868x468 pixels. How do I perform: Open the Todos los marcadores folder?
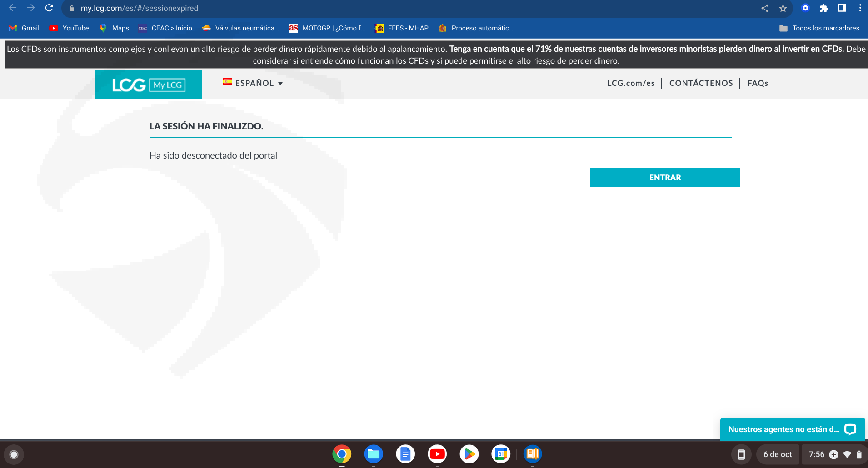(x=819, y=28)
